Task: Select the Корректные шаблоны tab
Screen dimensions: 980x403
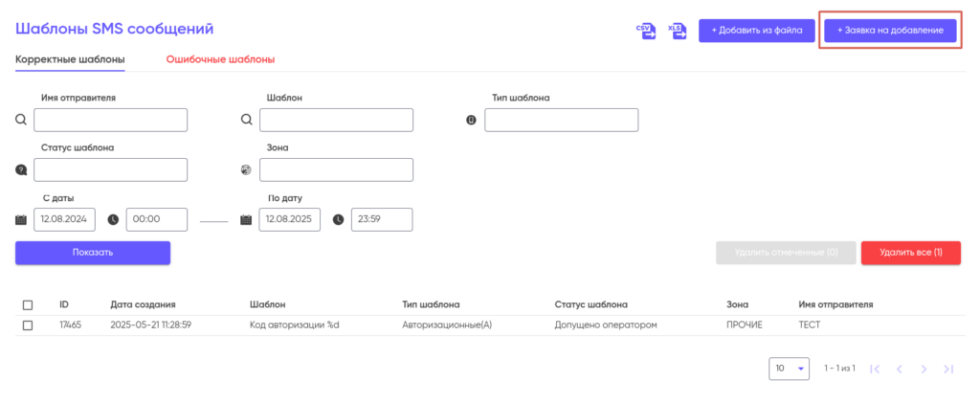Action: click(x=70, y=60)
